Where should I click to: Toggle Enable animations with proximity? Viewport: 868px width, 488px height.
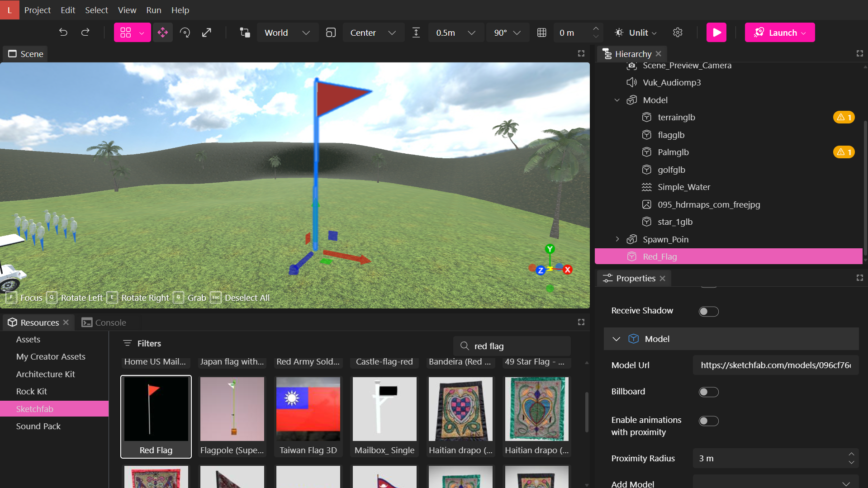(x=708, y=421)
